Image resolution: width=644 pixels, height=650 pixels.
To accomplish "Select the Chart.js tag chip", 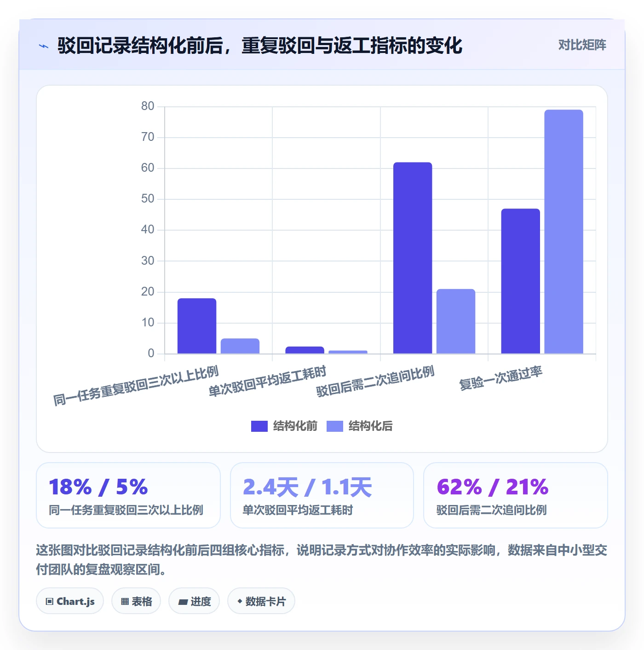I will pyautogui.click(x=70, y=601).
